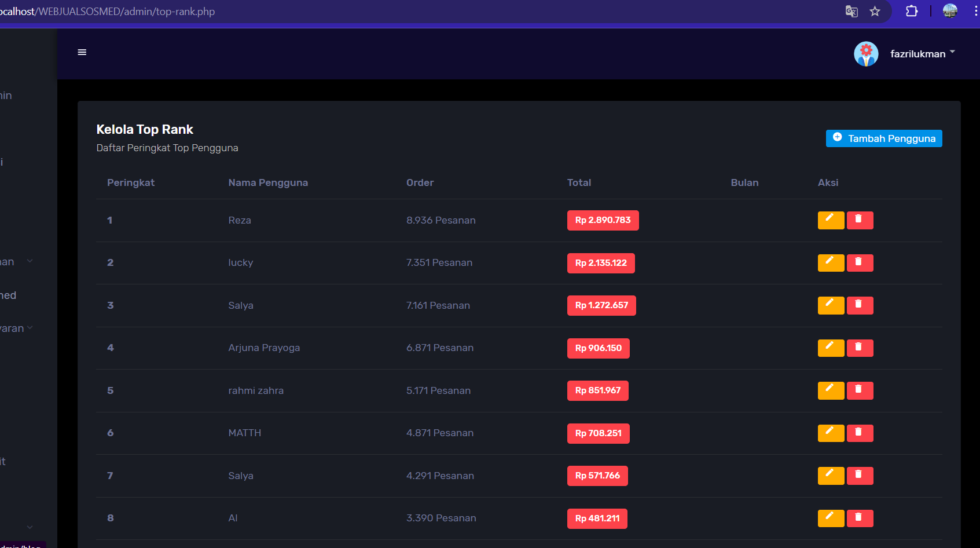Open the browser extensions puzzle icon
The height and width of the screenshot is (548, 980).
click(x=911, y=12)
